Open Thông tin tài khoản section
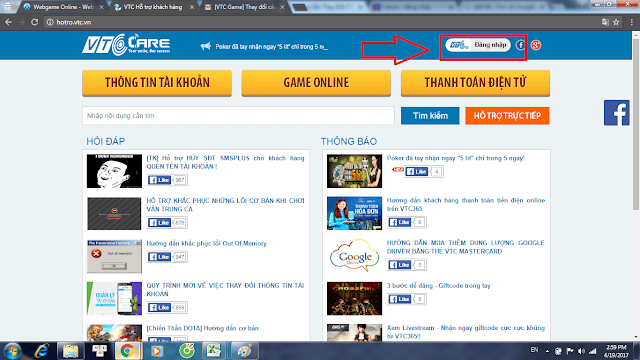 pos(157,83)
